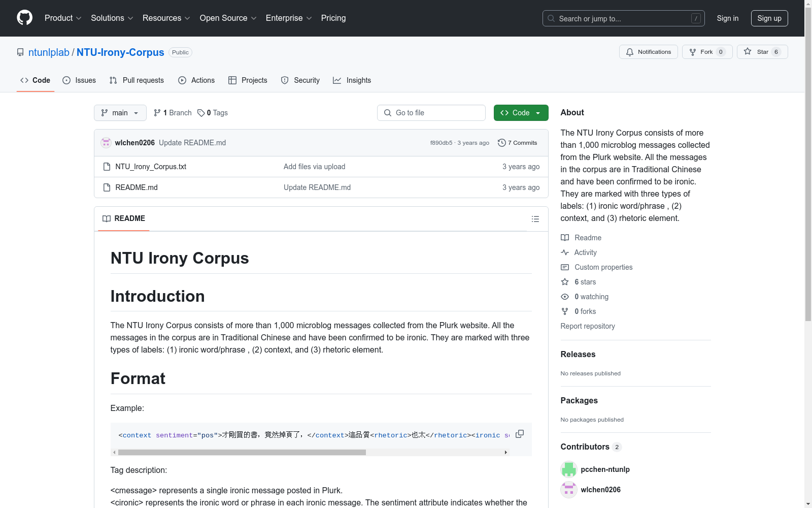Click the Activity pulse icon
812x508 pixels.
[x=565, y=252]
